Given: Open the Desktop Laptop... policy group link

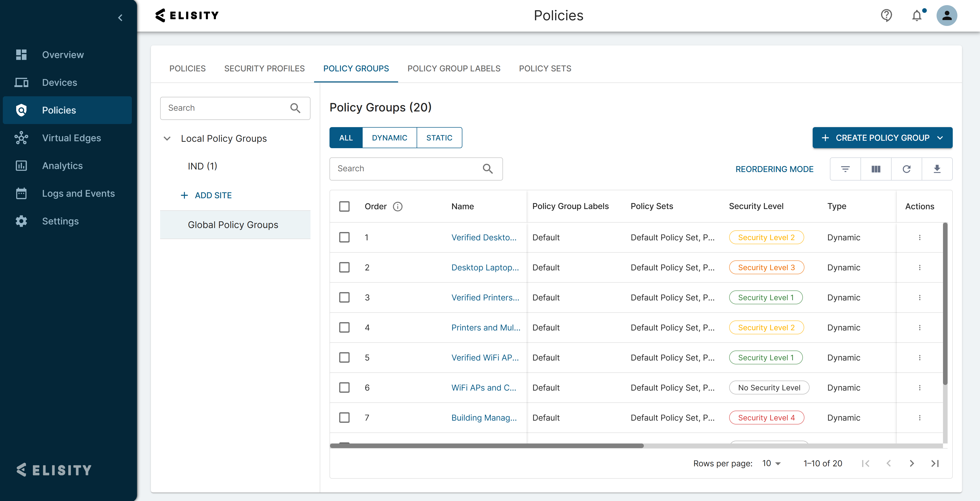Looking at the screenshot, I should coord(485,267).
